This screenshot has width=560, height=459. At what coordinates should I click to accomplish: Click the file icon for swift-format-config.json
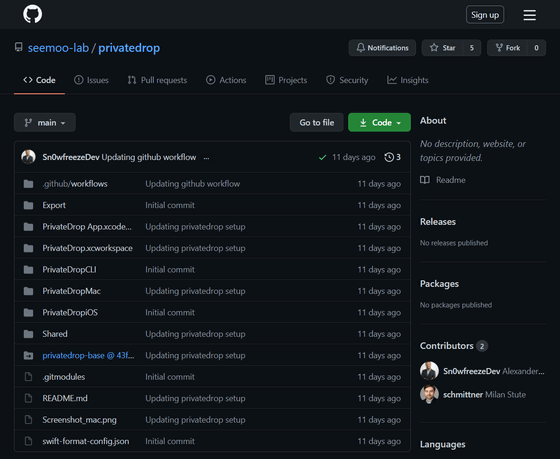pyautogui.click(x=28, y=441)
